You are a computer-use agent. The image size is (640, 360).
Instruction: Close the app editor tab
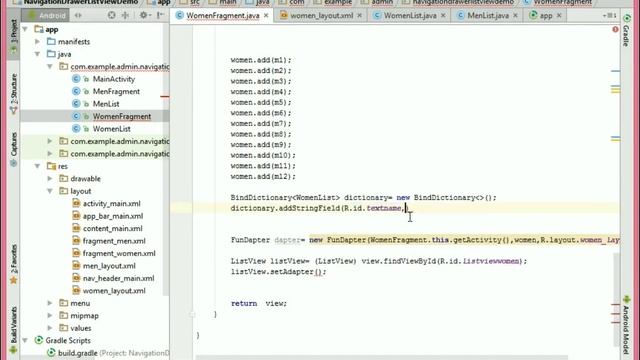coord(559,16)
